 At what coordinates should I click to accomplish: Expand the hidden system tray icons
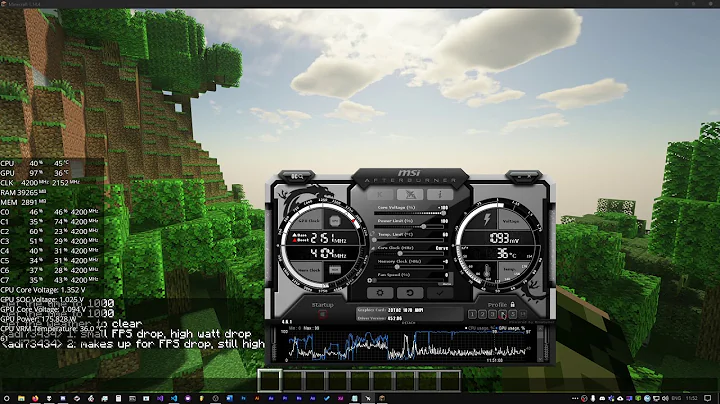point(575,398)
